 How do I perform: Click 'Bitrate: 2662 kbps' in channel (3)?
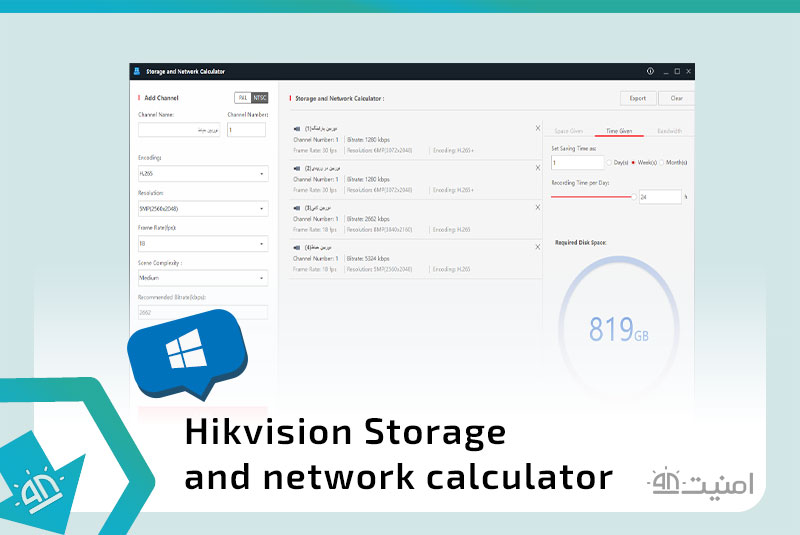coord(368,219)
